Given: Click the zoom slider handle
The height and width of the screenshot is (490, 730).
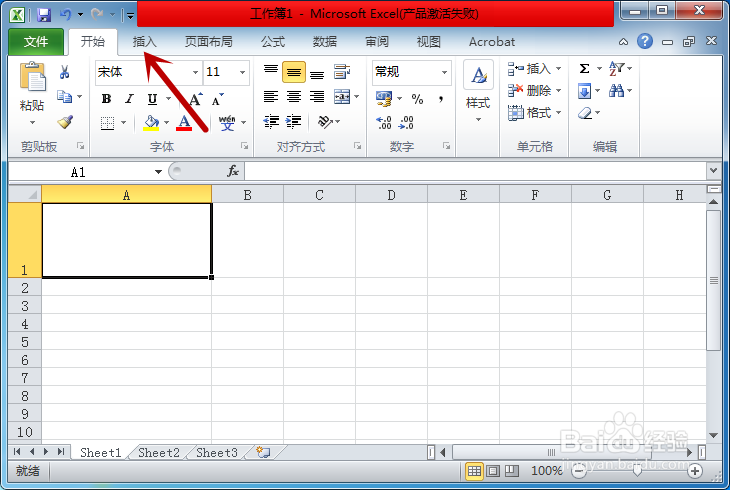Looking at the screenshot, I should tap(637, 471).
